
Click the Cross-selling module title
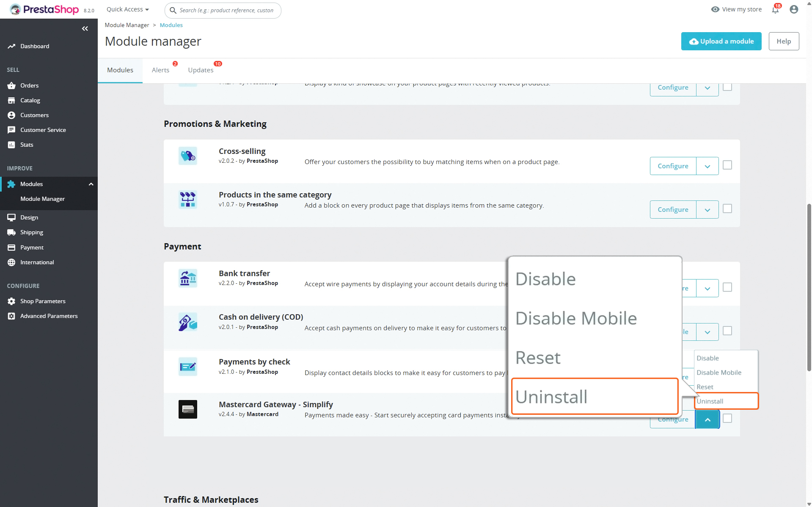pos(242,151)
